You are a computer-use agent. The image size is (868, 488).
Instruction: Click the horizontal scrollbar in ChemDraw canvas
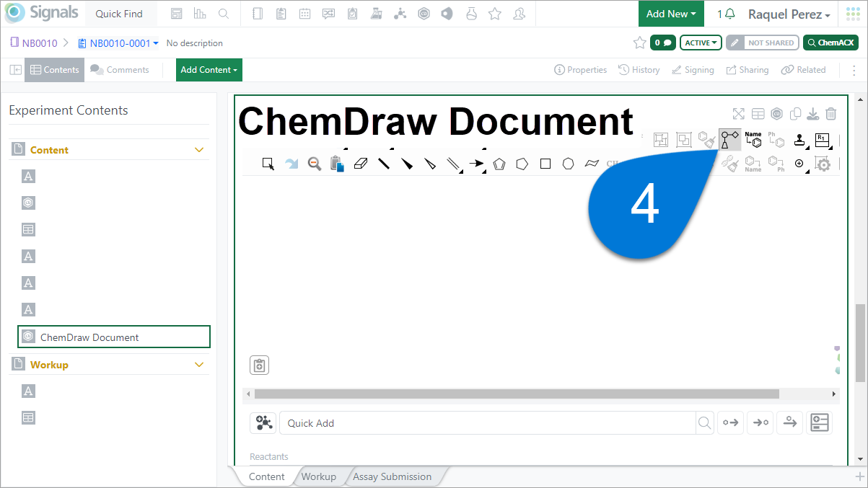coord(517,394)
